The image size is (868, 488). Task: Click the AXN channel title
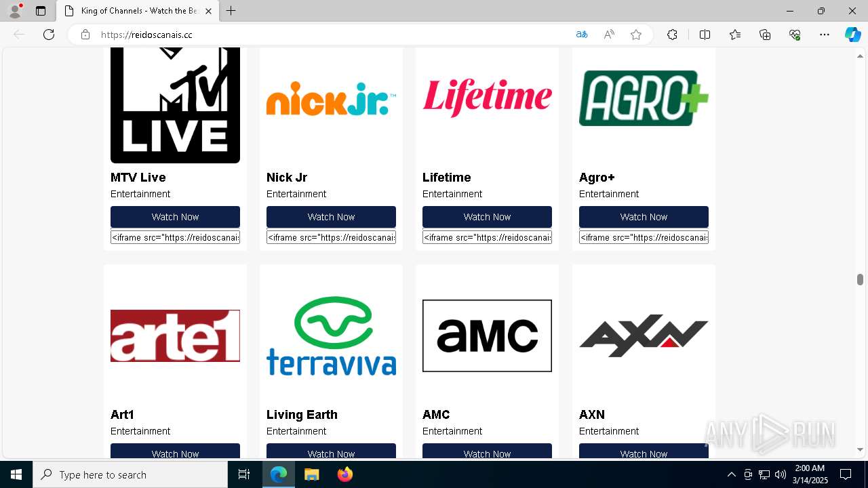(592, 415)
